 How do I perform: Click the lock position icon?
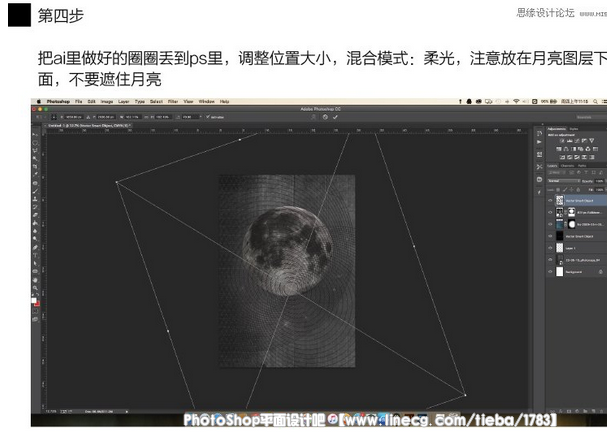[571, 190]
